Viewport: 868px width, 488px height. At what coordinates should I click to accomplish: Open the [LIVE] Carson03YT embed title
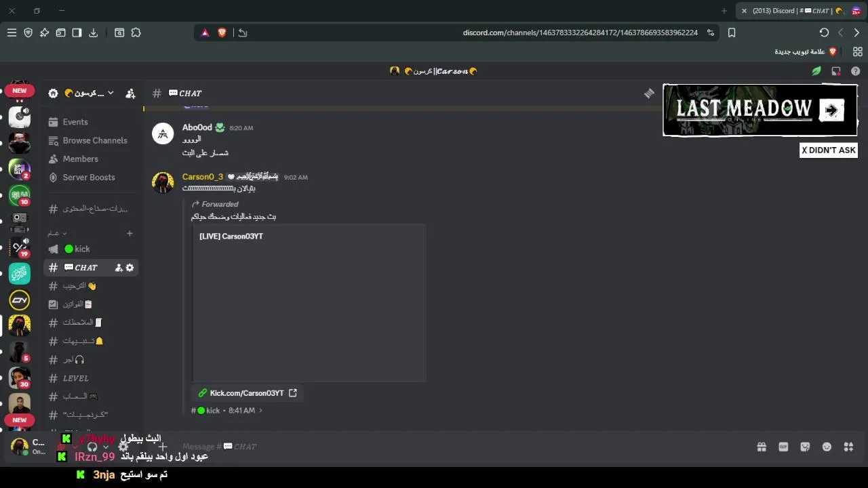click(x=231, y=237)
